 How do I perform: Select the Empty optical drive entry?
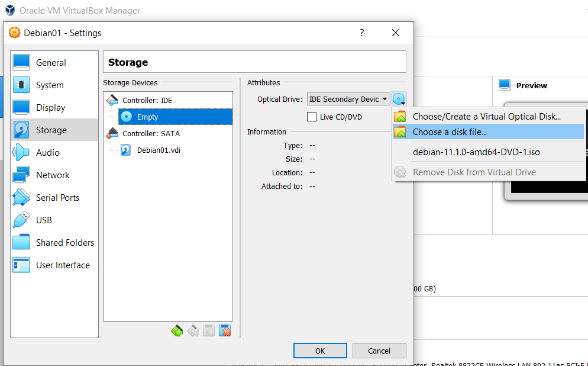point(175,117)
